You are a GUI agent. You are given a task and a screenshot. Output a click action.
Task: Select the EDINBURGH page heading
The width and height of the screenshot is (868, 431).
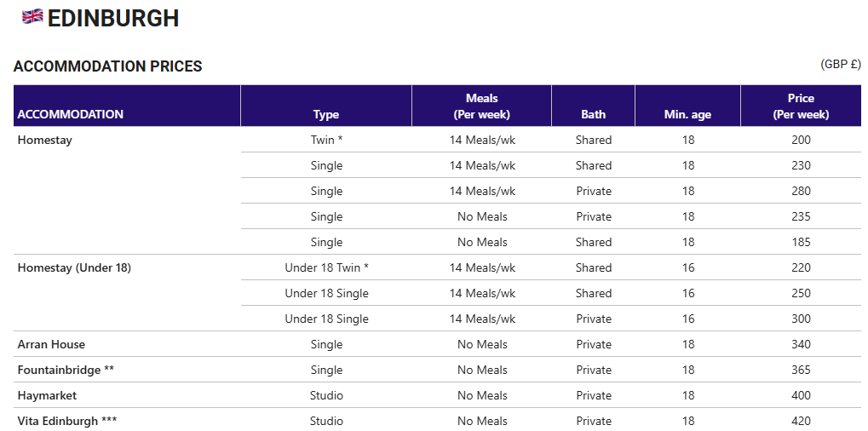coord(113,18)
